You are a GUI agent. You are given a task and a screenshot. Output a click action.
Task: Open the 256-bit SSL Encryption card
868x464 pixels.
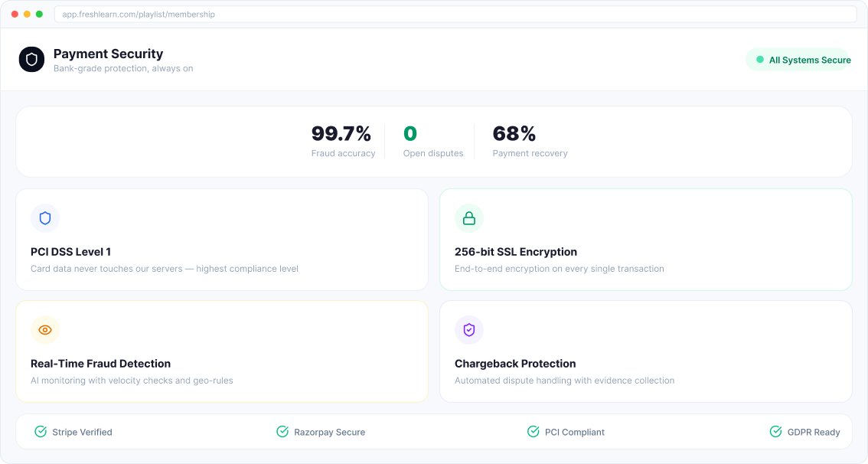click(x=645, y=240)
